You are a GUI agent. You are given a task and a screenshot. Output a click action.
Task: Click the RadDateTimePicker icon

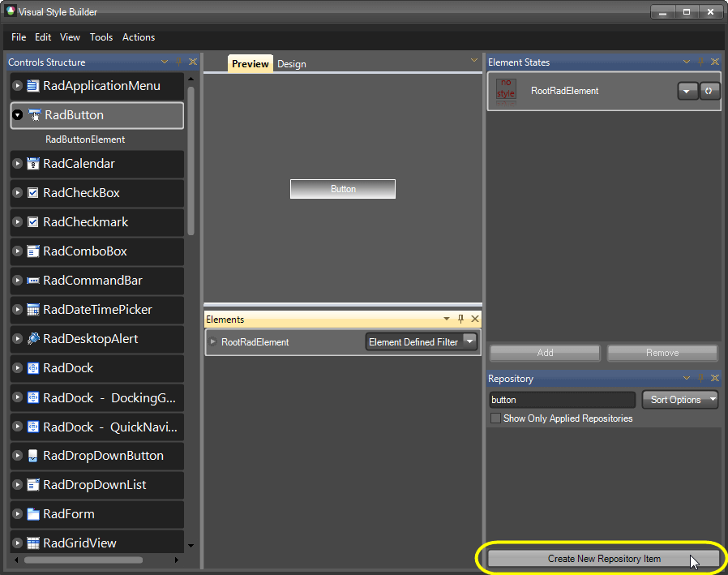33,310
